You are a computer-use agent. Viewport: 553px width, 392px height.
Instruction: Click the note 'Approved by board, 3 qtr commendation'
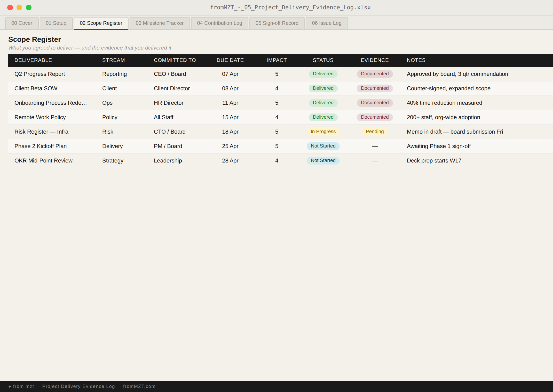click(457, 74)
